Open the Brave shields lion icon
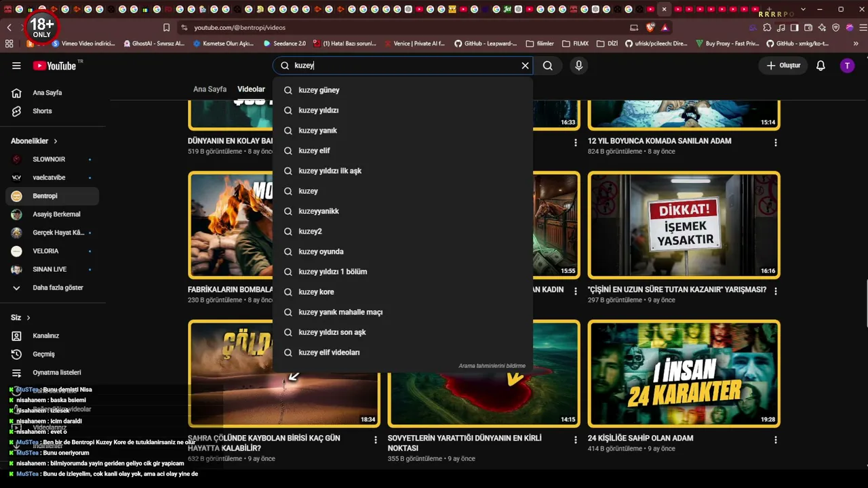Image resolution: width=868 pixels, height=488 pixels. [x=650, y=28]
